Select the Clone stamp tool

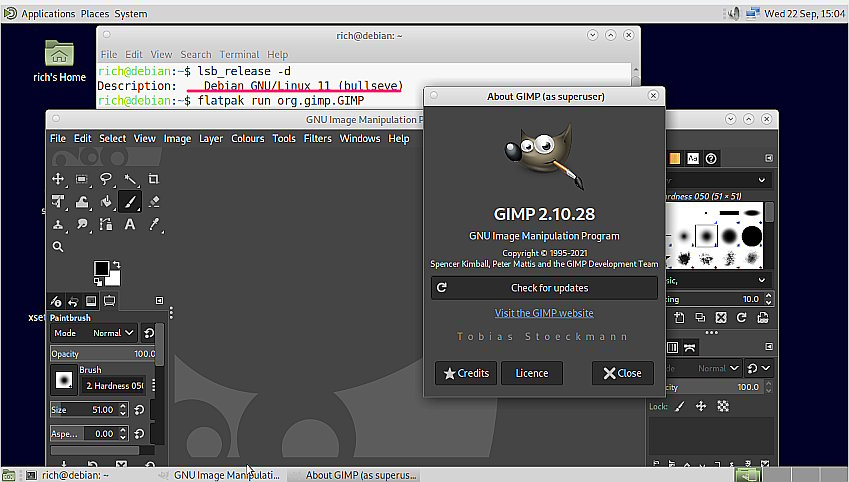point(58,224)
